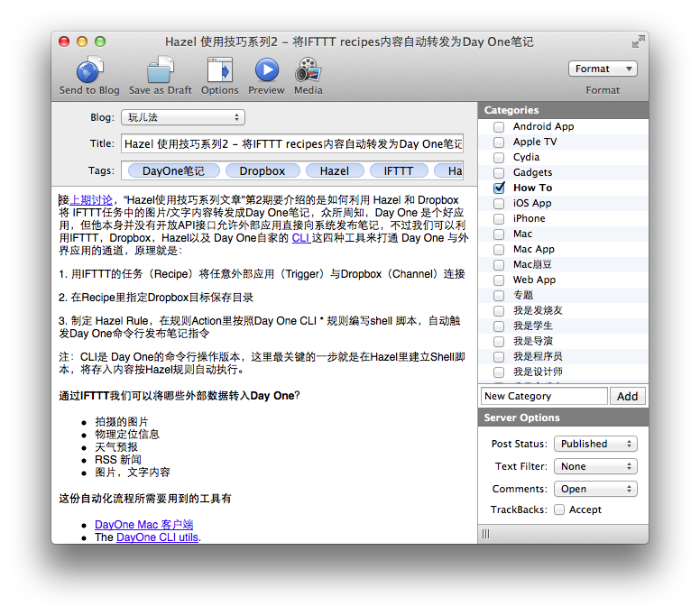Open the DayOne CLI utils link

[157, 537]
